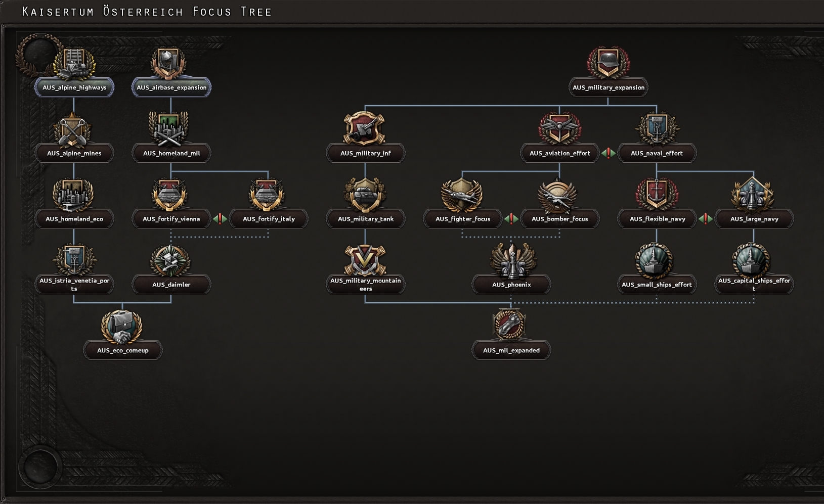The image size is (824, 504).
Task: Select the AUS_fortify_italy bunker focus icon
Action: click(x=268, y=195)
